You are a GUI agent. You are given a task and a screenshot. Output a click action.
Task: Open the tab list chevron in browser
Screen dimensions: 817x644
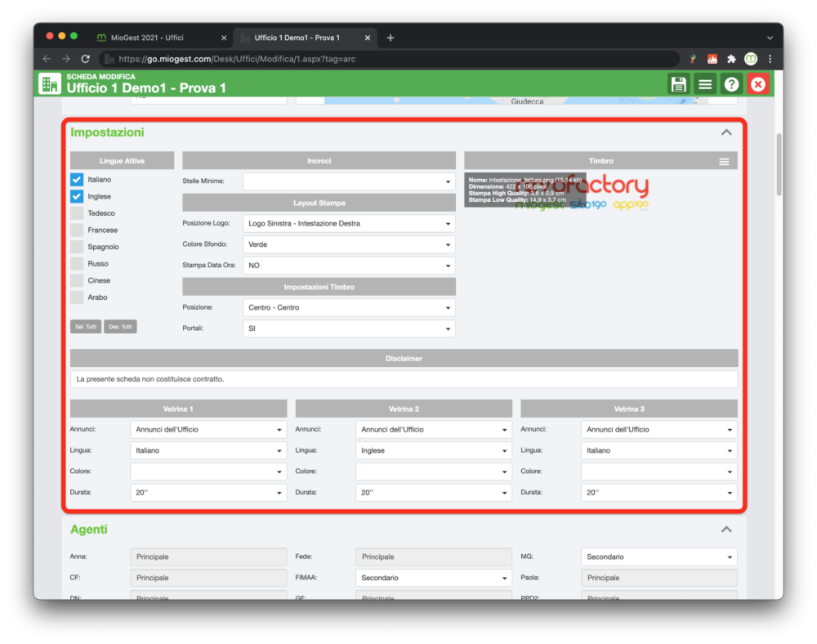[x=770, y=38]
